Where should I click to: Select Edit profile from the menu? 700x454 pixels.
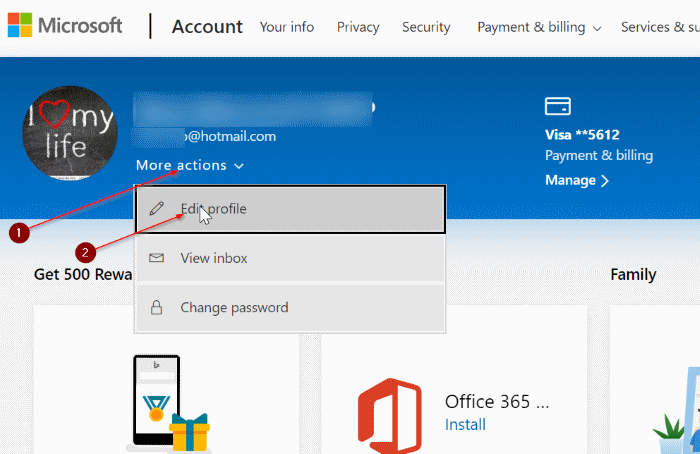(290, 209)
